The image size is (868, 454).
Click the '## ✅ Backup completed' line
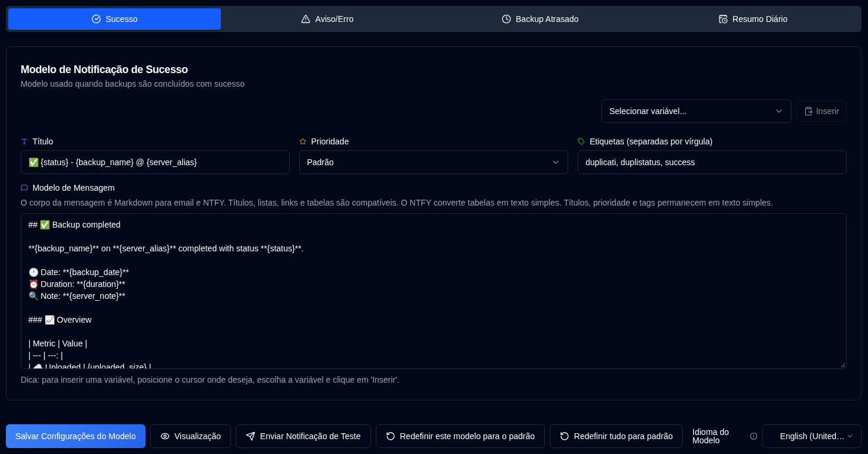[x=74, y=225]
